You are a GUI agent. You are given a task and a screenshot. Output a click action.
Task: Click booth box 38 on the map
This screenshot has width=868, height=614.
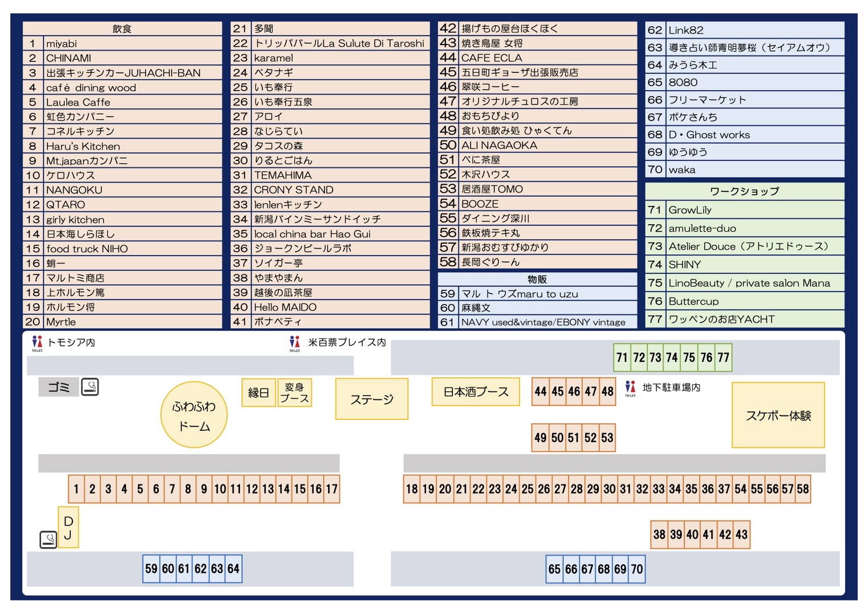coord(660,535)
